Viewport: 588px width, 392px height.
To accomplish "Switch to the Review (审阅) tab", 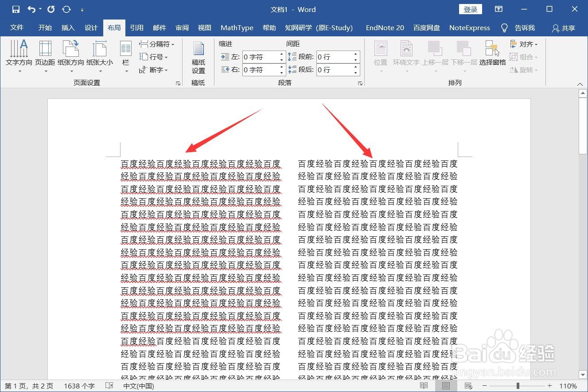I will point(182,27).
